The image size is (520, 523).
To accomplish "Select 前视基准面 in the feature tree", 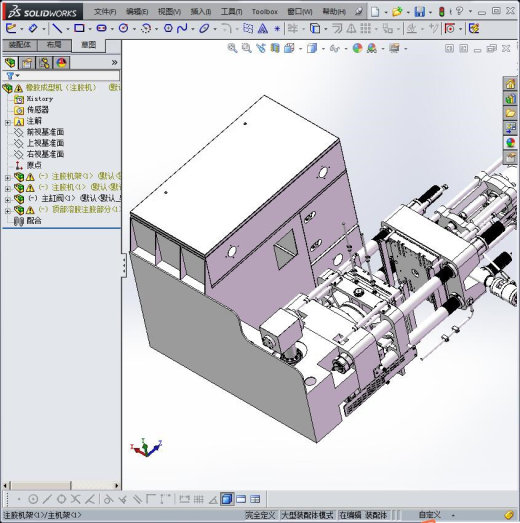I will pyautogui.click(x=45, y=132).
